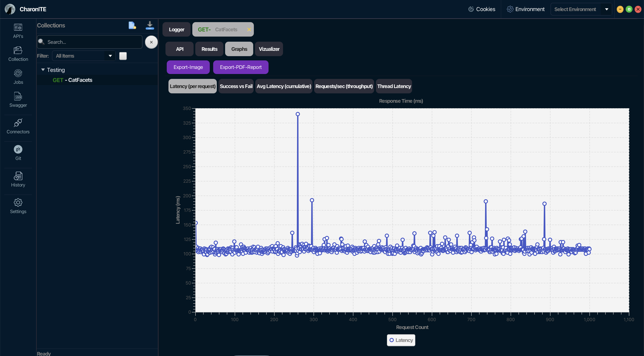The width and height of the screenshot is (644, 356).
Task: Click the CharonITE logo avatar
Action: coord(10,9)
